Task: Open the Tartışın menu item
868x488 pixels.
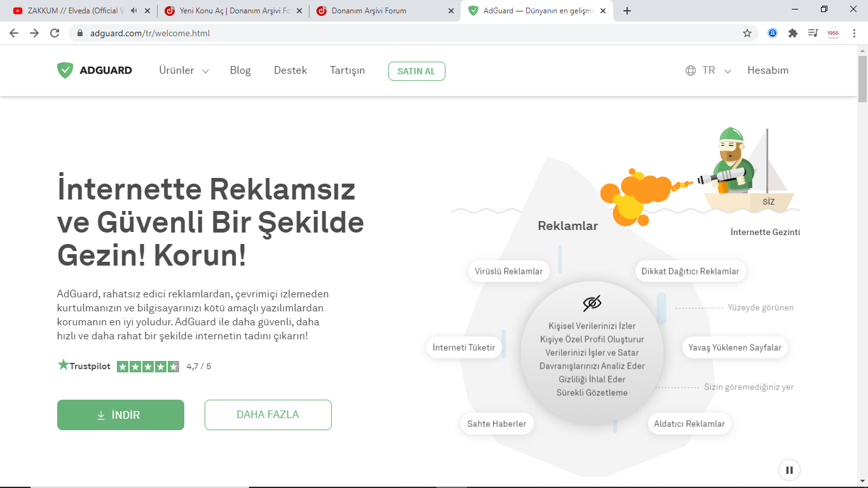Action: 348,71
